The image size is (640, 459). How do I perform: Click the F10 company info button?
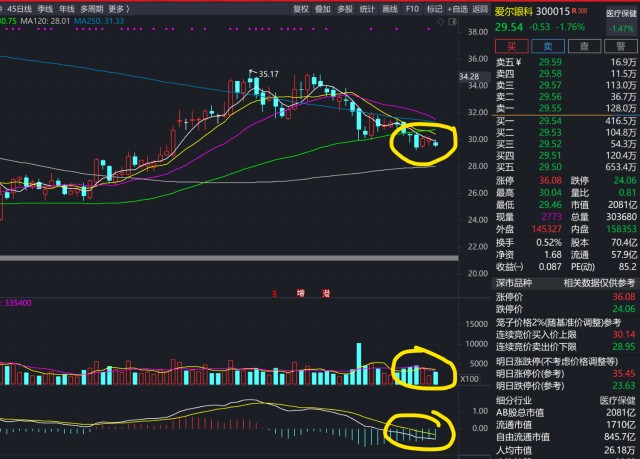coord(412,8)
